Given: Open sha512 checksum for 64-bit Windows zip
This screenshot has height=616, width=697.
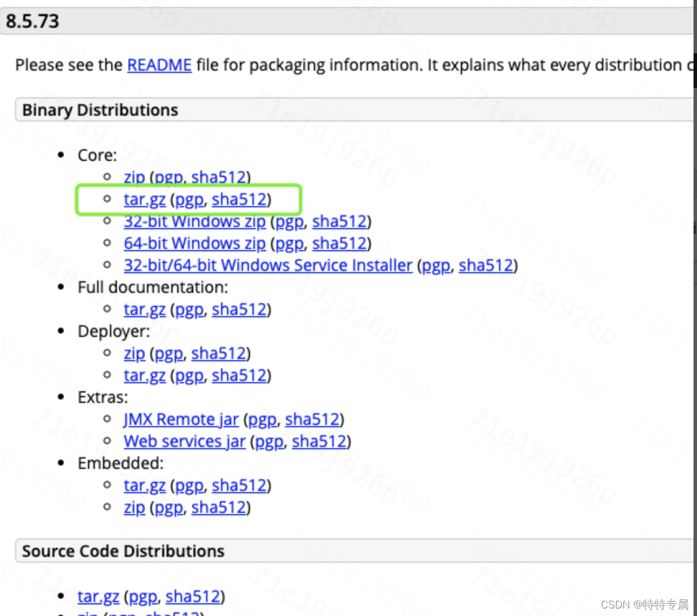Looking at the screenshot, I should coord(340,243).
